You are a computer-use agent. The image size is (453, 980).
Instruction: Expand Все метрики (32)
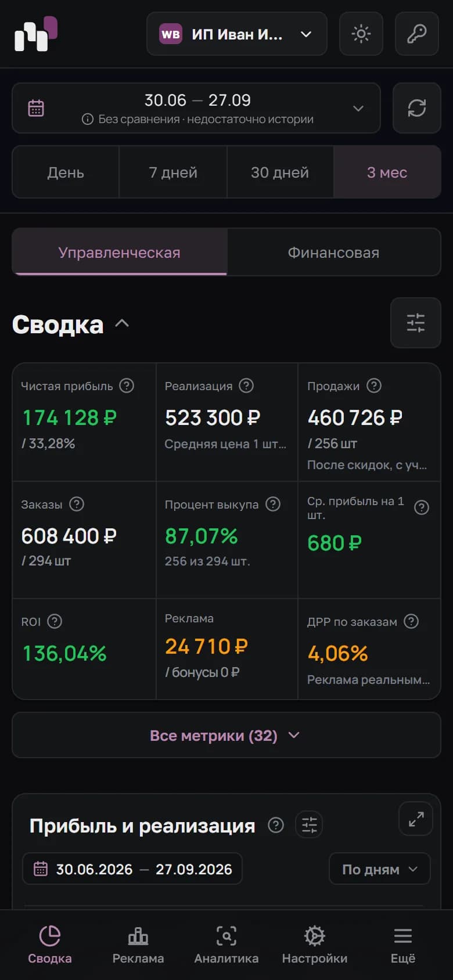pos(227,735)
